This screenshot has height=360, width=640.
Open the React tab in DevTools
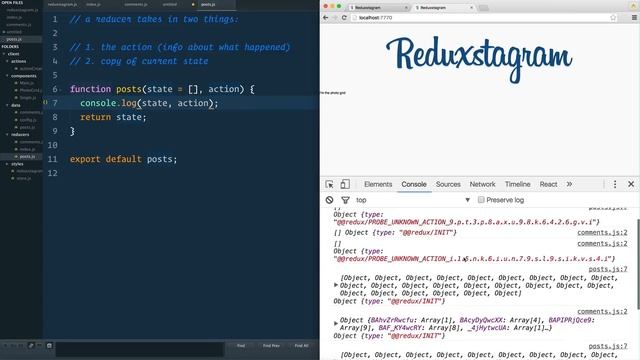548,184
